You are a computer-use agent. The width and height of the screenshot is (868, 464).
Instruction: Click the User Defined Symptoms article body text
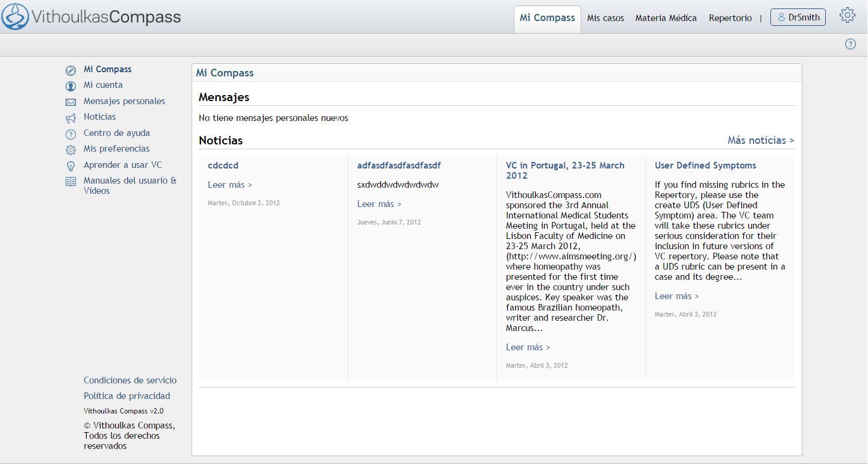(720, 231)
